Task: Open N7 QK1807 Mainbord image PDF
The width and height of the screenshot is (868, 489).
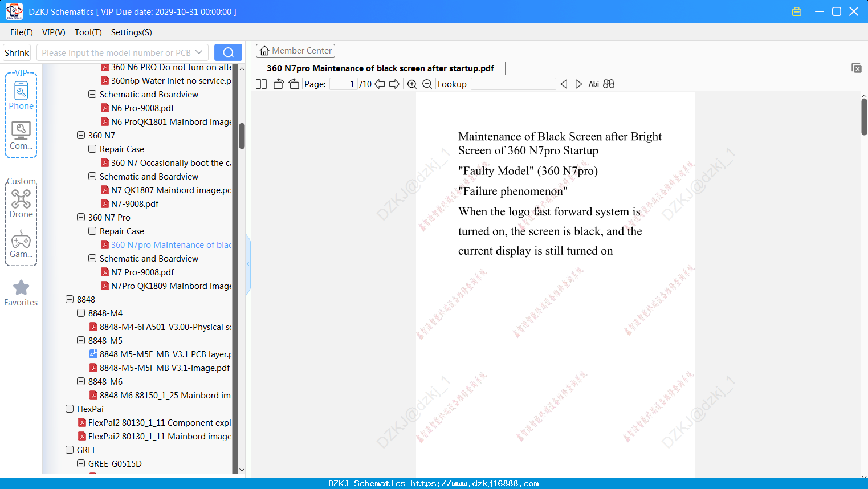Action: point(166,190)
